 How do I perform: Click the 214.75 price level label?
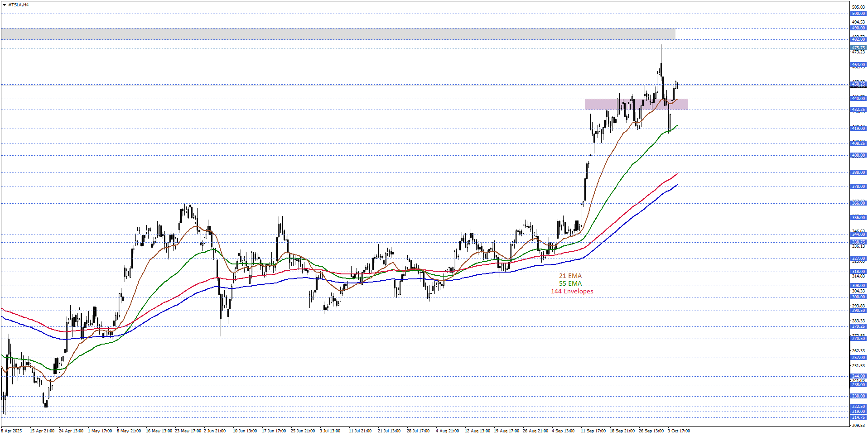tap(858, 417)
